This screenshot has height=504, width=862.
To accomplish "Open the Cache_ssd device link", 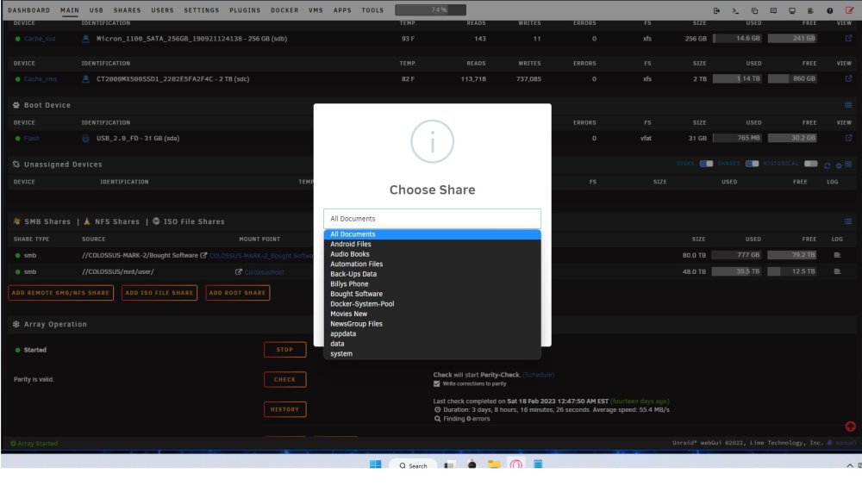I will click(40, 39).
